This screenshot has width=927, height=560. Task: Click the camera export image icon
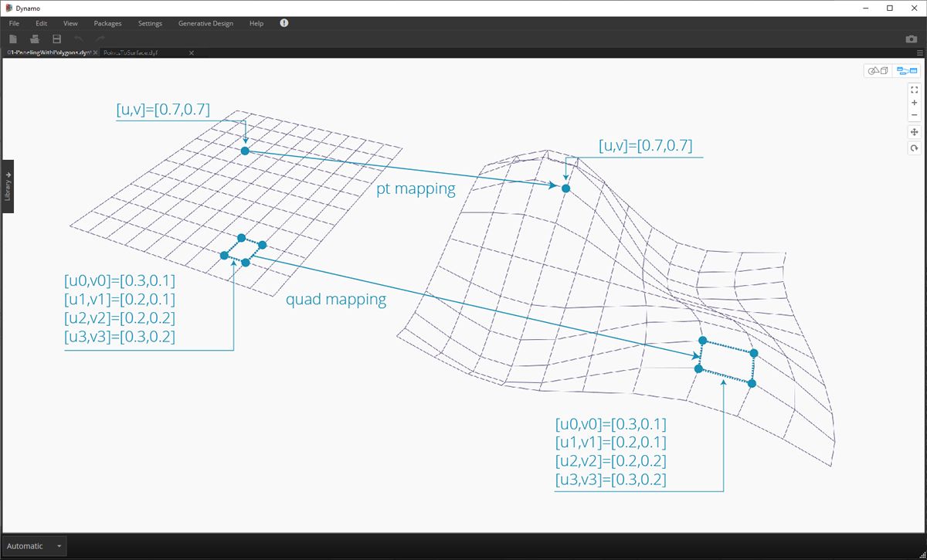(x=912, y=39)
